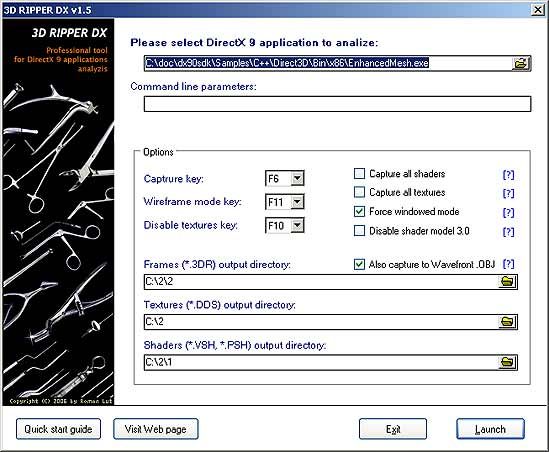Click the Launch button
Screen dimensions: 549x452
click(x=490, y=429)
